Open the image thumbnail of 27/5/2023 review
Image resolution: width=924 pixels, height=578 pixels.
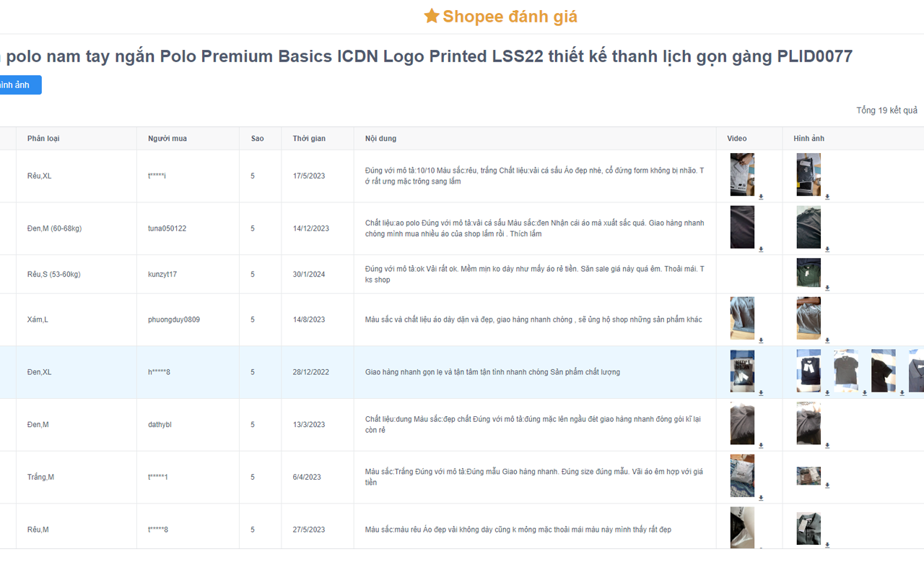coord(808,529)
